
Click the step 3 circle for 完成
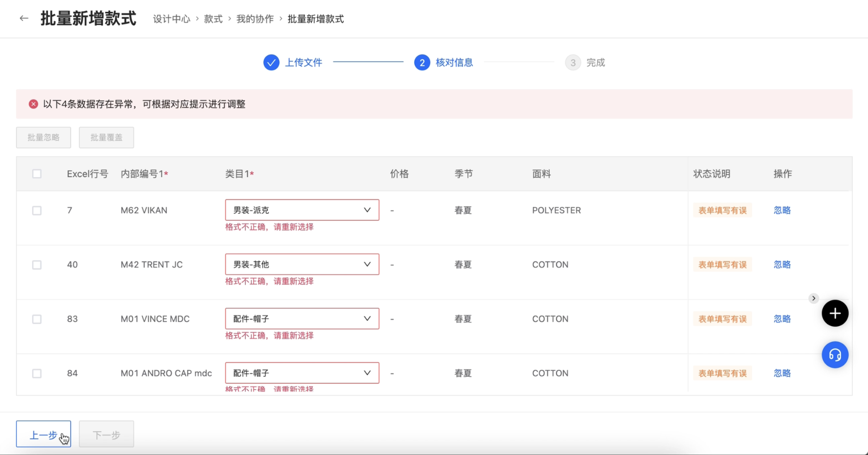pos(573,62)
